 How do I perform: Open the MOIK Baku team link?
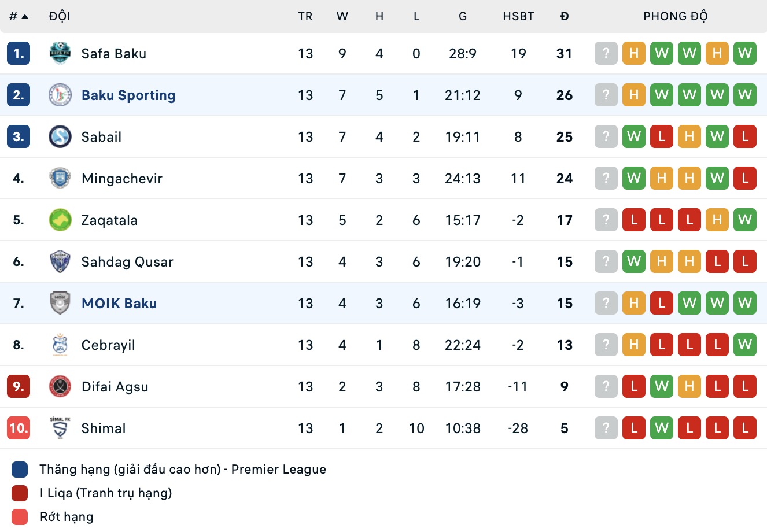(x=119, y=304)
